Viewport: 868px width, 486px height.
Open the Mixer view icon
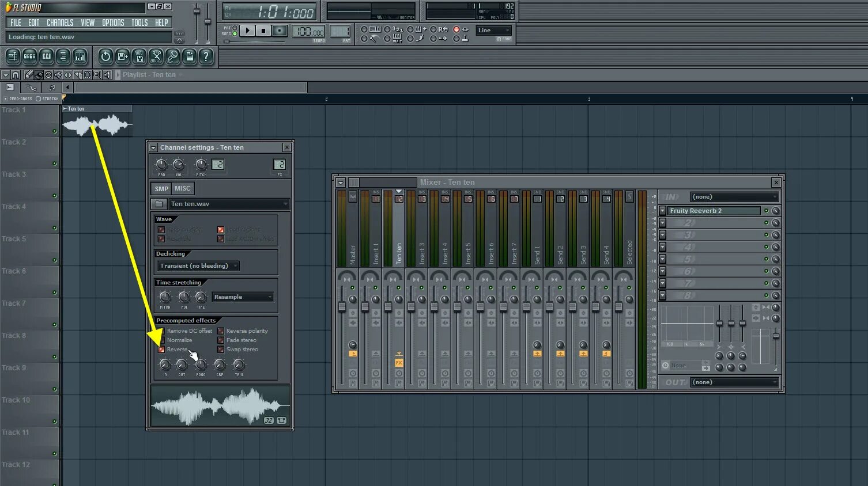tap(80, 56)
